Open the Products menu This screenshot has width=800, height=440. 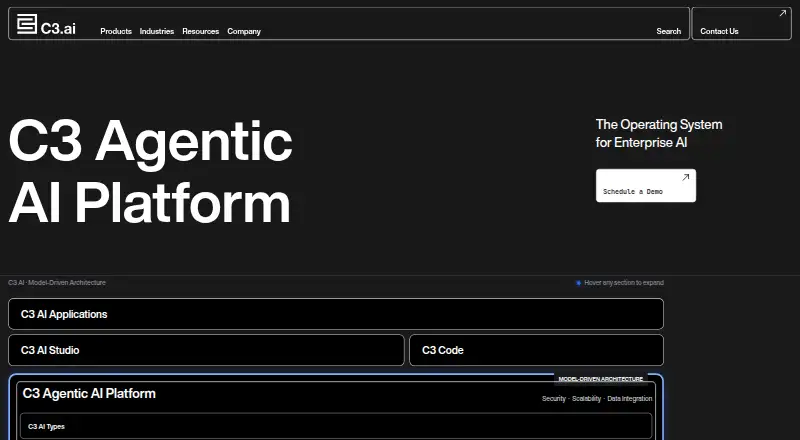(116, 31)
